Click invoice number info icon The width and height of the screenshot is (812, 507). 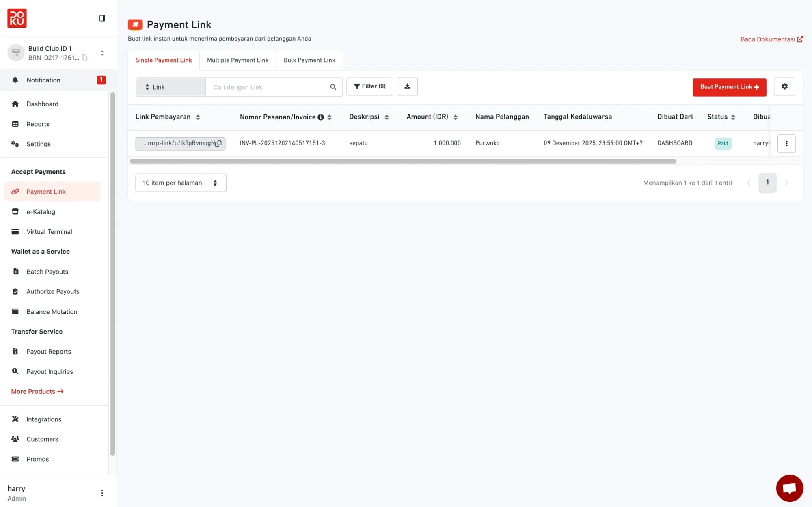tap(321, 117)
